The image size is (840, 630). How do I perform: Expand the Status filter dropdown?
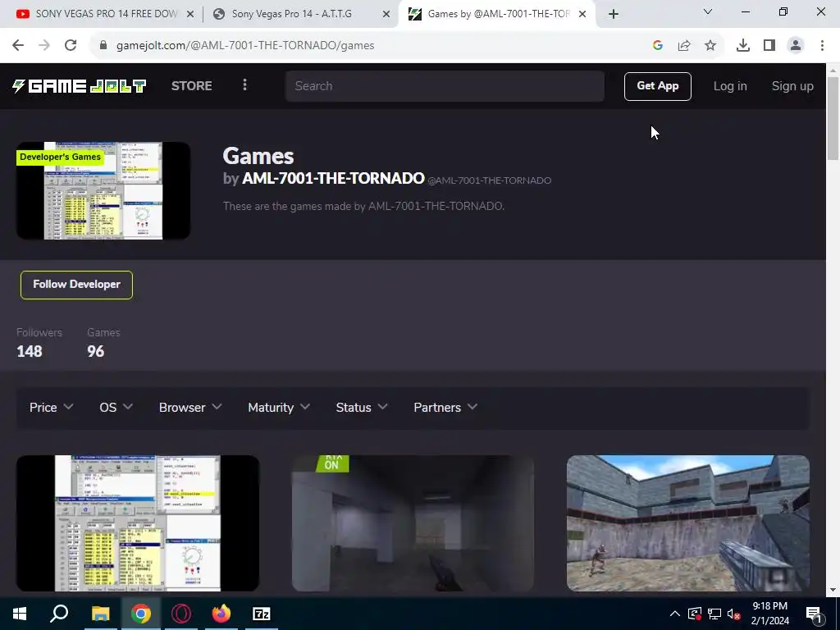pos(362,408)
